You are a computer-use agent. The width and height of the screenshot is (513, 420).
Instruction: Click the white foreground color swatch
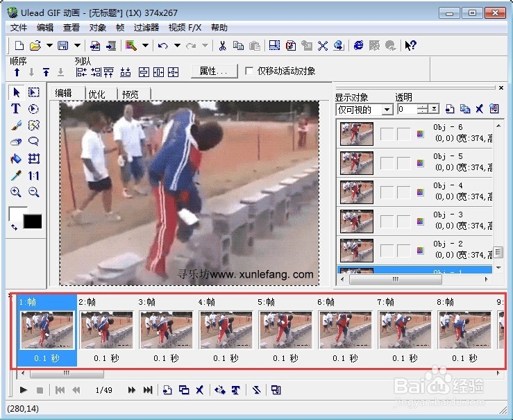15,212
